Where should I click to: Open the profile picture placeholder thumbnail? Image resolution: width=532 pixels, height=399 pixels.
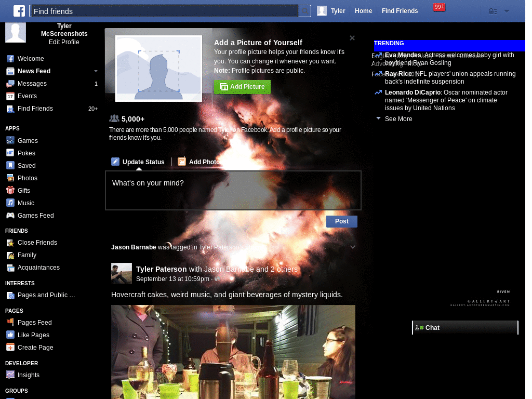[158, 69]
